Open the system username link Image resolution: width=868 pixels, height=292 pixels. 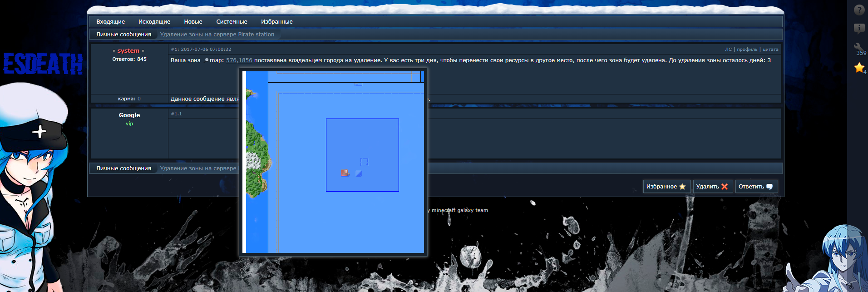point(128,50)
